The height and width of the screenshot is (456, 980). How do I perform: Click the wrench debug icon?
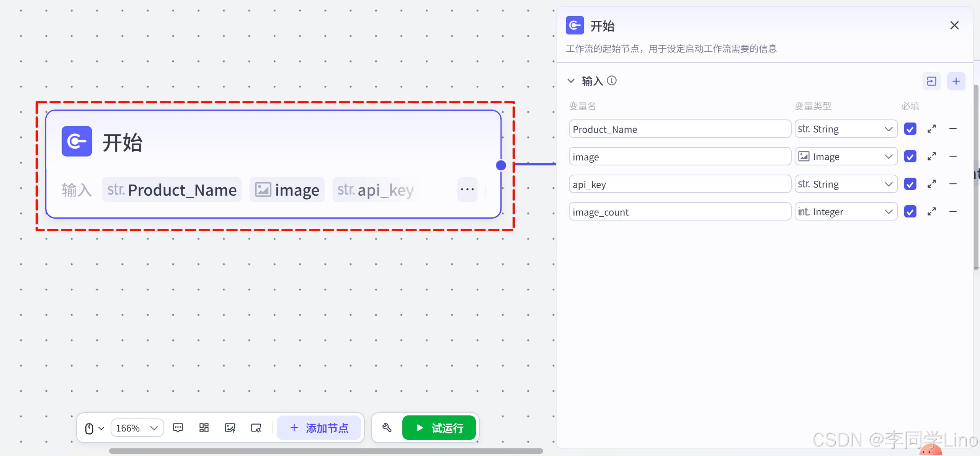pos(387,428)
